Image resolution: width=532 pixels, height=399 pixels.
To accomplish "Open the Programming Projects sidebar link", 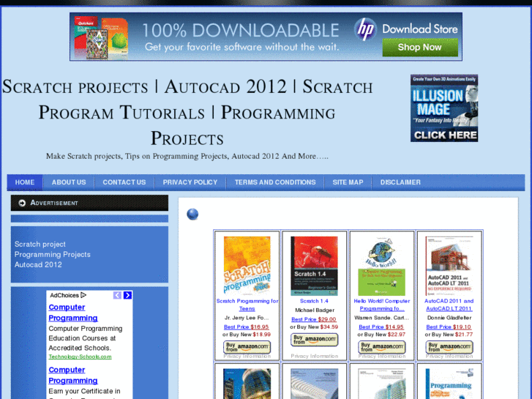I will tap(53, 254).
